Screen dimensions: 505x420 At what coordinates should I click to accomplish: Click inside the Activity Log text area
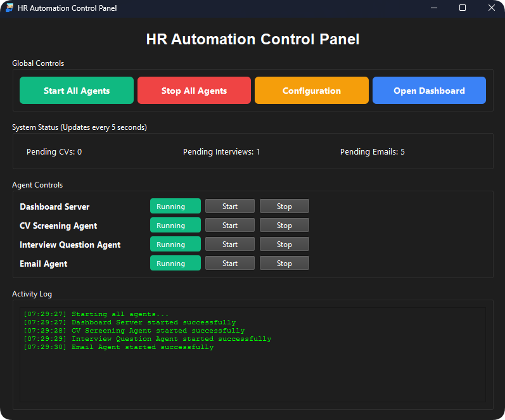[x=252, y=374]
